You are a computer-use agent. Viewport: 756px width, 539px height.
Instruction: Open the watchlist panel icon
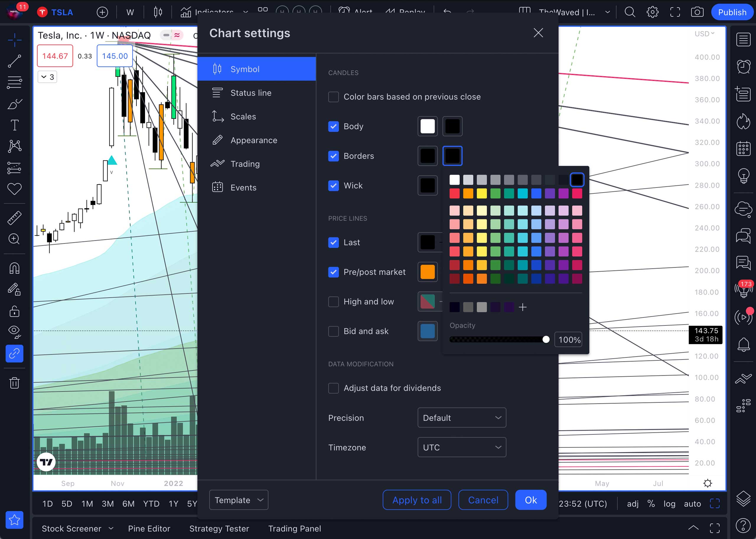[x=743, y=40]
